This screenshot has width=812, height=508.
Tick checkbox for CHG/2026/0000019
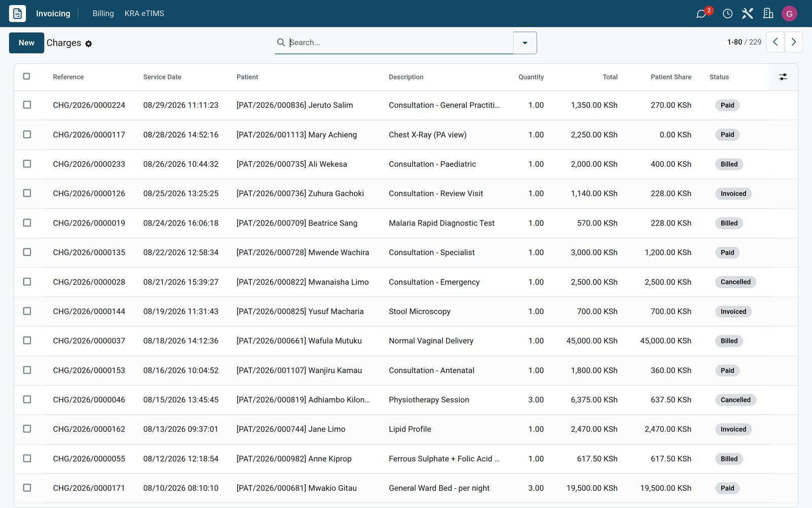coord(27,223)
